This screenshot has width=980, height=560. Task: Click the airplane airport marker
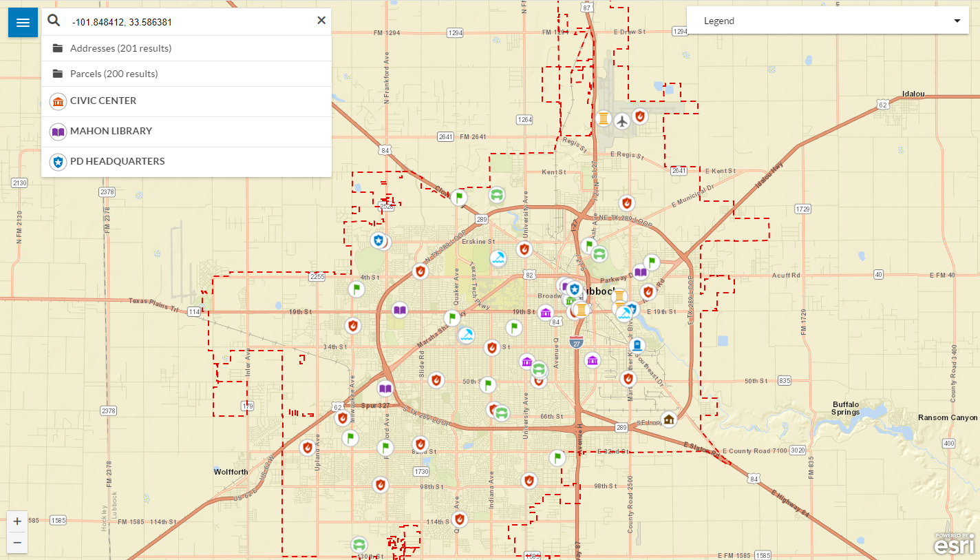click(x=622, y=121)
